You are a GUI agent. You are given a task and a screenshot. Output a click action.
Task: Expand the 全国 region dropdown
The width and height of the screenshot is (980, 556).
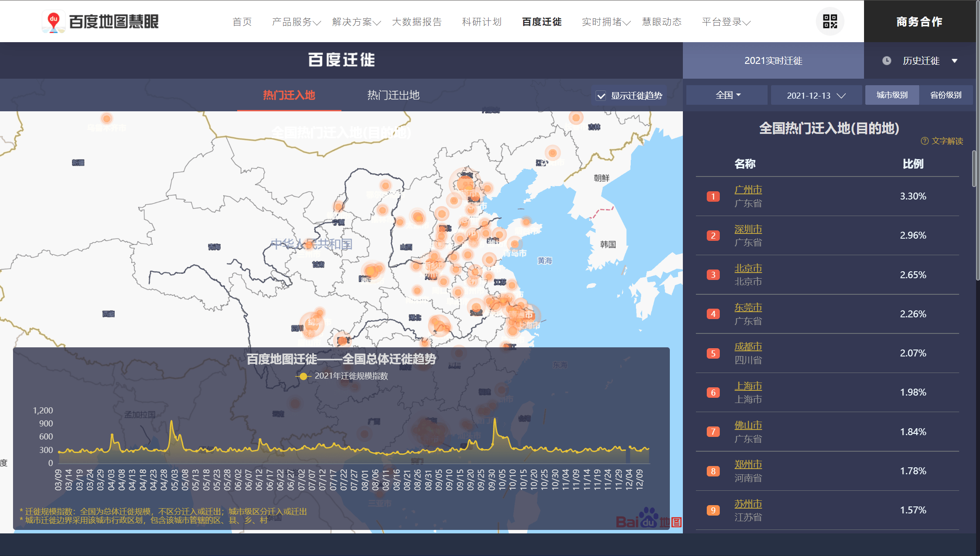(727, 95)
